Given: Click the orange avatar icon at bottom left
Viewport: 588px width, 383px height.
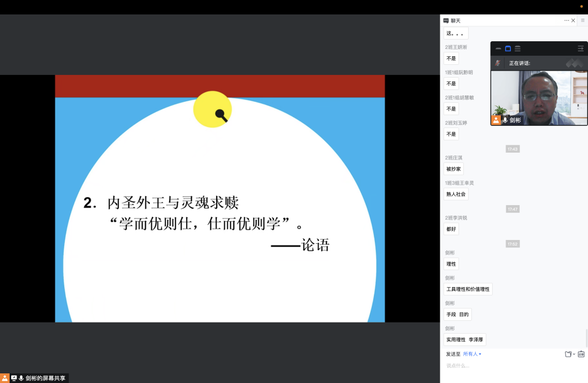Looking at the screenshot, I should pos(5,378).
